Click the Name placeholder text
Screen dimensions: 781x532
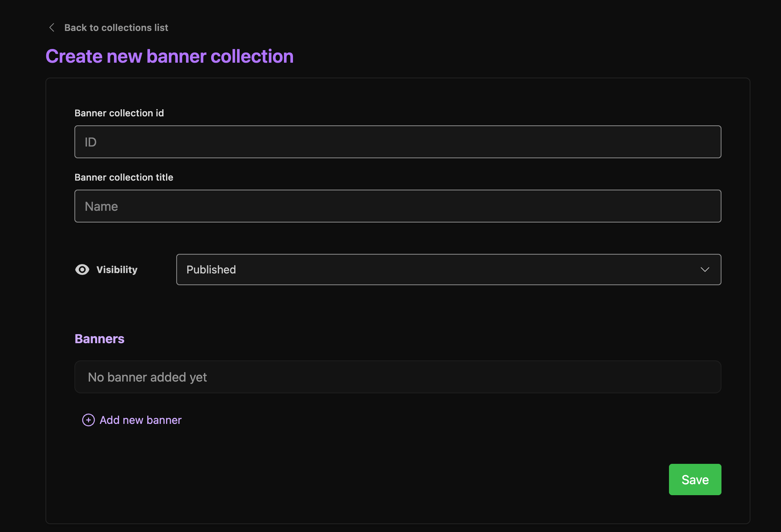(x=101, y=206)
